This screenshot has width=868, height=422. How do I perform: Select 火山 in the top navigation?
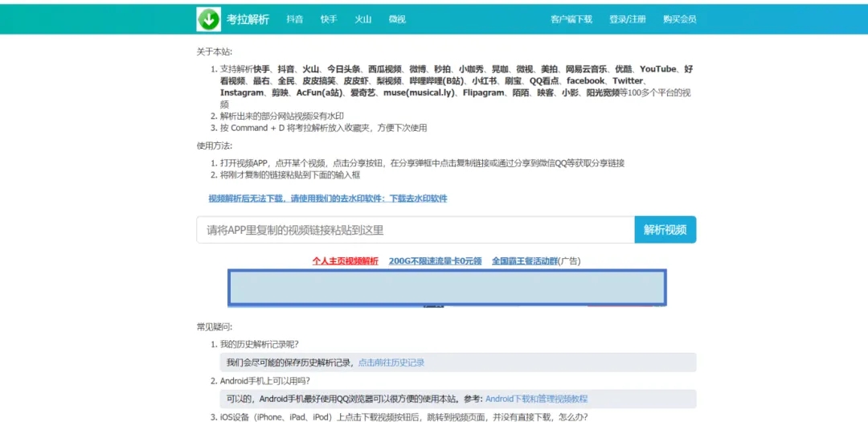click(x=363, y=19)
